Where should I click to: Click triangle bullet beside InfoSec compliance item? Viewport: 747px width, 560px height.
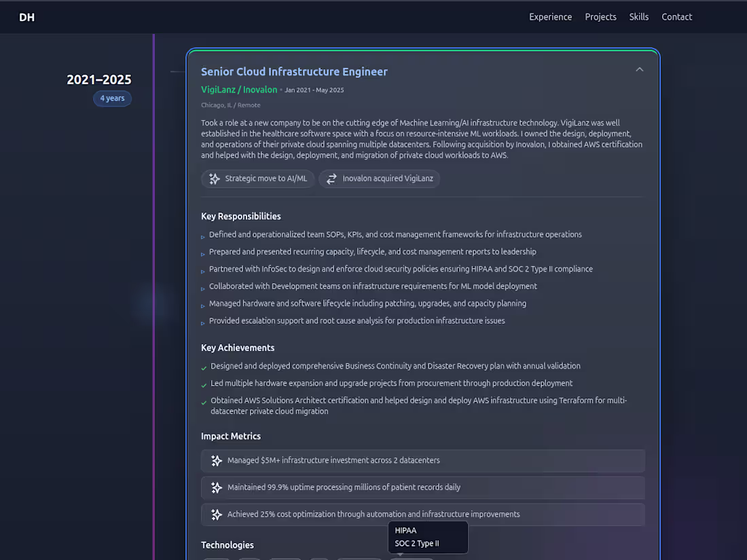(203, 272)
